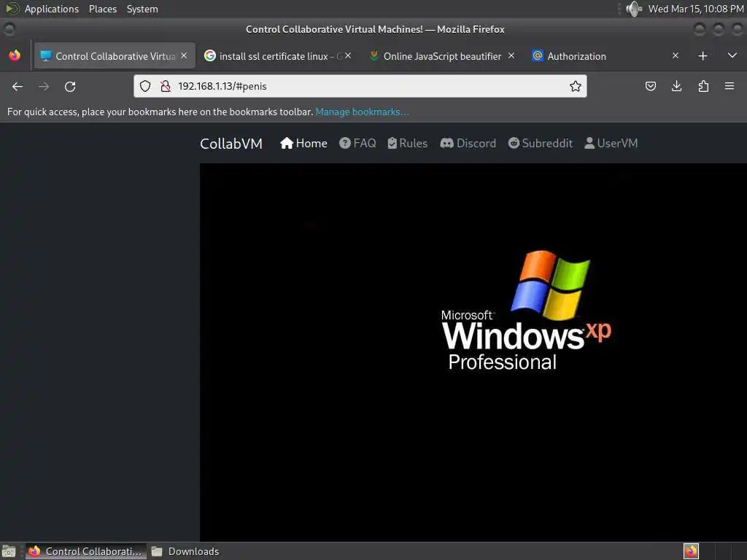747x560 pixels.
Task: Open the Manage bookmarks link
Action: [x=362, y=112]
